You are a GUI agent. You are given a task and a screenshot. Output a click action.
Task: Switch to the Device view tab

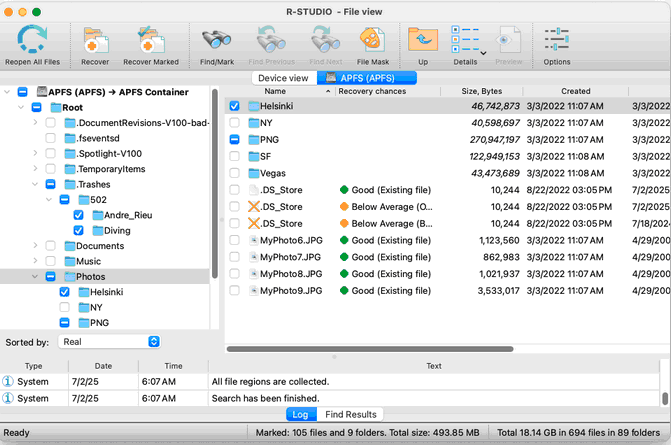283,78
